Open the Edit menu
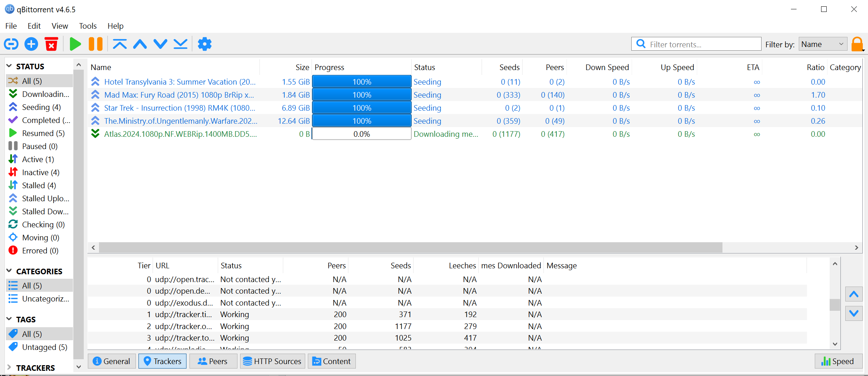The image size is (868, 376). (x=34, y=26)
